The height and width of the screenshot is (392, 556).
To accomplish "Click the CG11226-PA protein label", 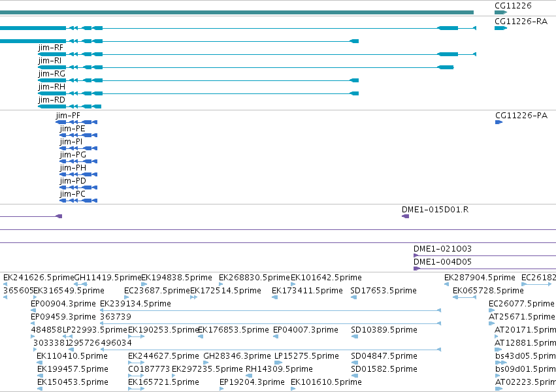I will point(521,116).
